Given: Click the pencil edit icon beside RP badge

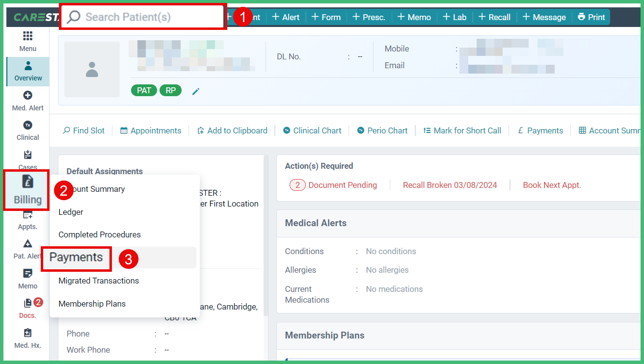Looking at the screenshot, I should click(195, 91).
